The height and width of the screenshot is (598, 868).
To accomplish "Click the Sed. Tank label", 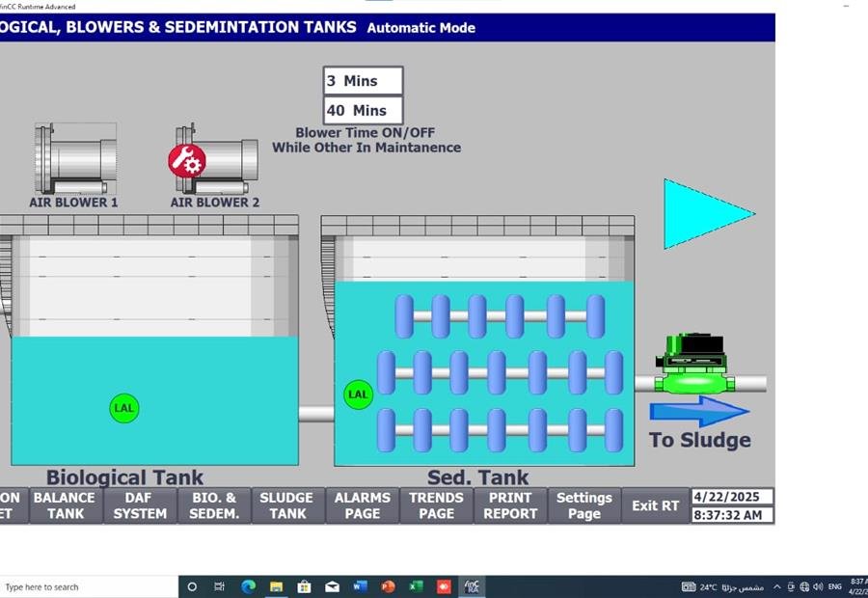I will tap(477, 477).
